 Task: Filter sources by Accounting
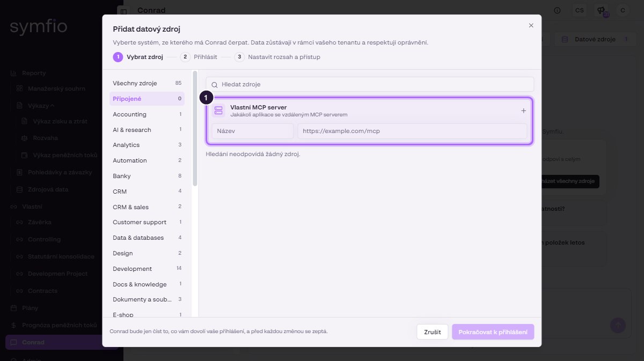tap(147, 114)
